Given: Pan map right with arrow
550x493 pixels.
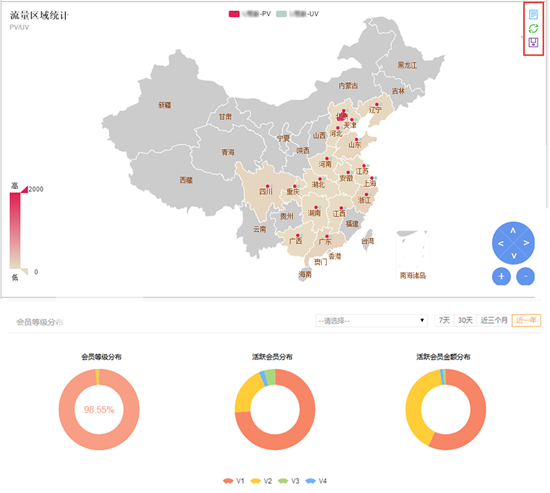Looking at the screenshot, I should pyautogui.click(x=526, y=243).
